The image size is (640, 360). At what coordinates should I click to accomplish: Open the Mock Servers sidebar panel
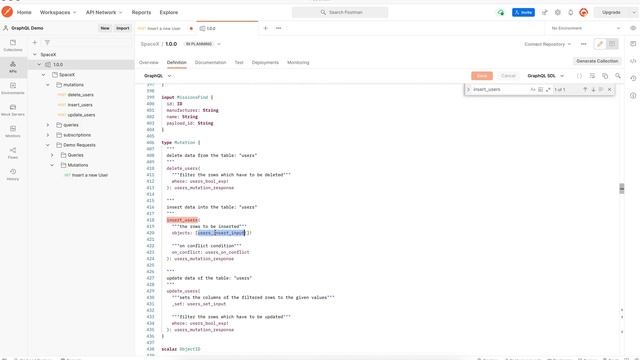[x=13, y=110]
